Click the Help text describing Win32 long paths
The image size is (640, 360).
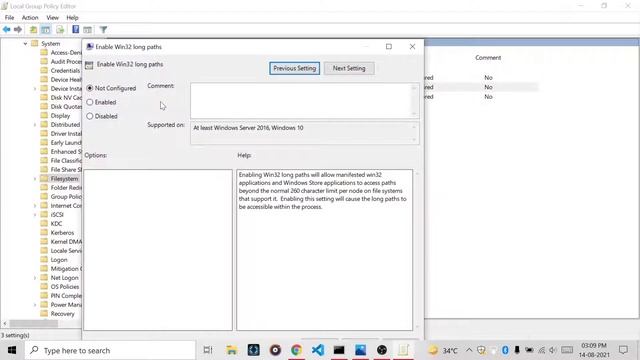tap(322, 191)
